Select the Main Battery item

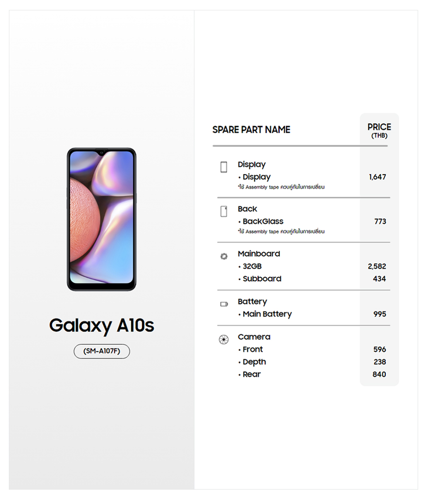[267, 314]
